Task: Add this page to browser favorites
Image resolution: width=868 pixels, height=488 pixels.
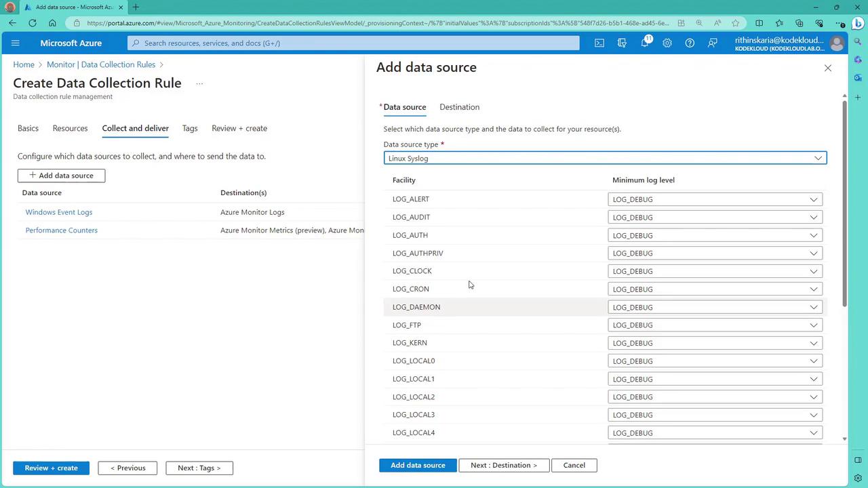Action: [735, 23]
